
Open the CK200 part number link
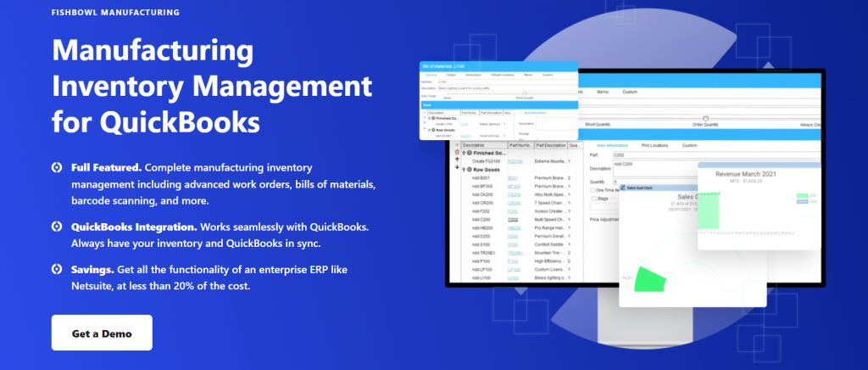tap(515, 194)
